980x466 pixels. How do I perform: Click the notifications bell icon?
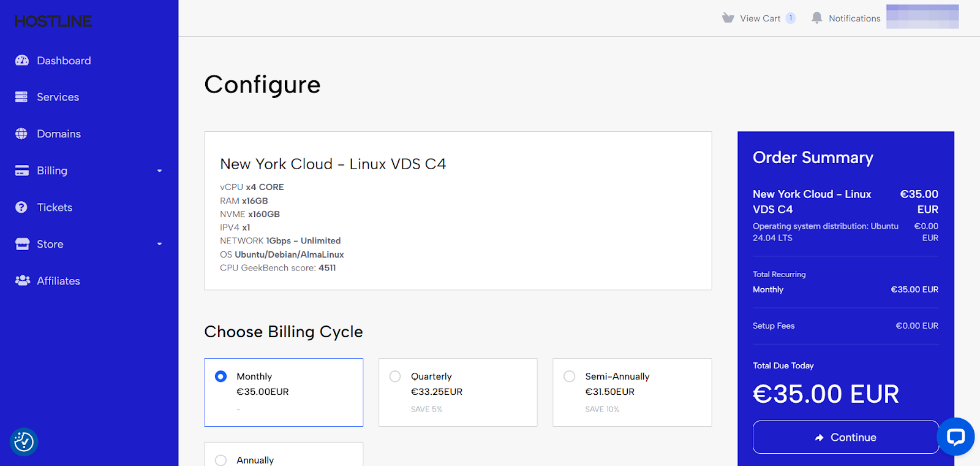click(816, 18)
